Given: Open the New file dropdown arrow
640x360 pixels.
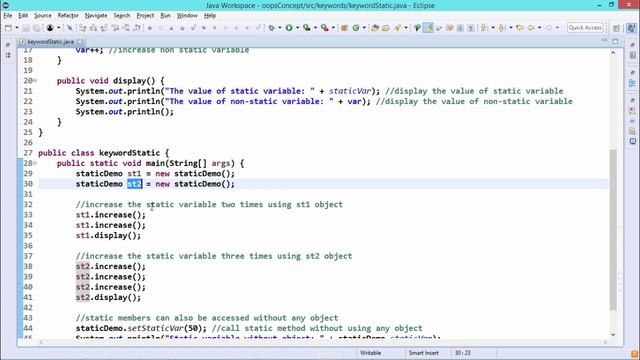Looking at the screenshot, I should coord(17,28).
